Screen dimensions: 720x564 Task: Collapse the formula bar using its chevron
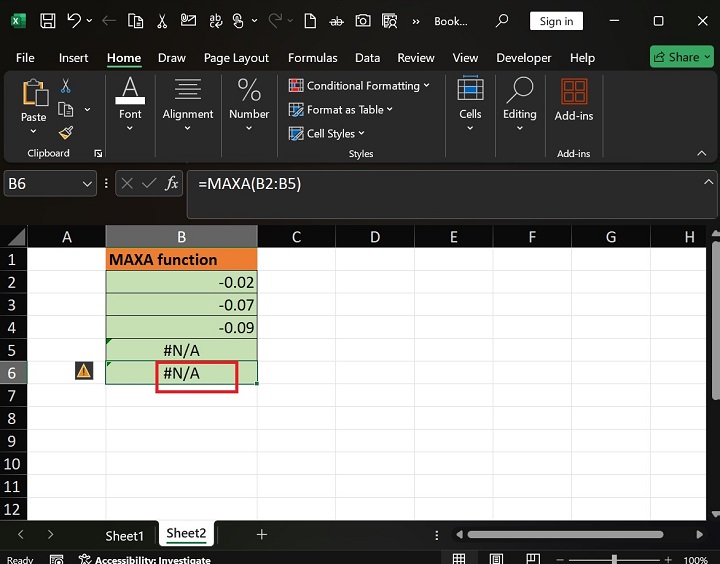click(x=709, y=182)
